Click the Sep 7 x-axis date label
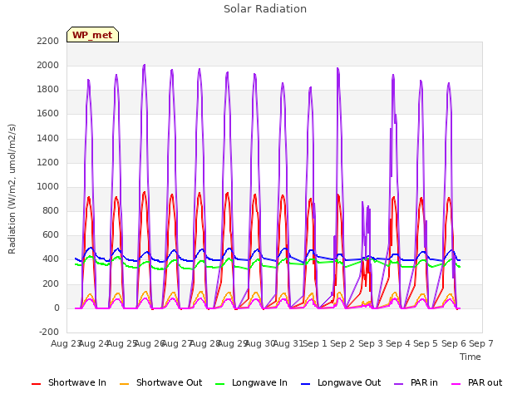 tap(481, 343)
